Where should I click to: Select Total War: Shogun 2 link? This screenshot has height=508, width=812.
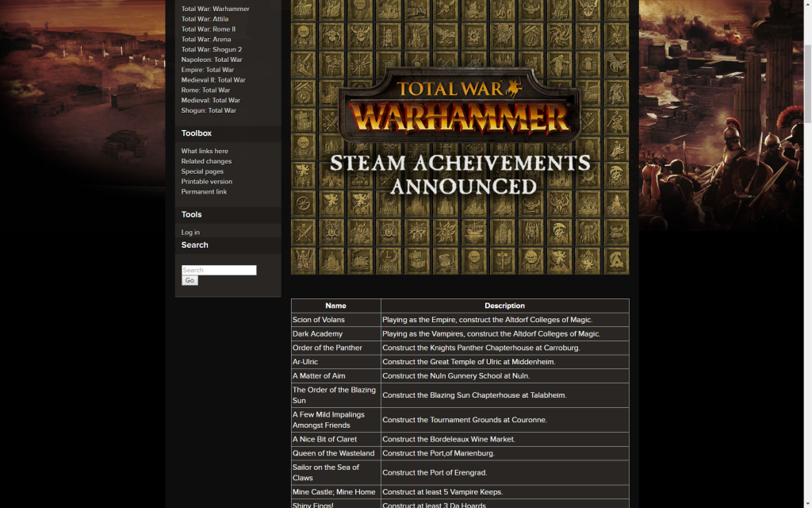pos(211,49)
